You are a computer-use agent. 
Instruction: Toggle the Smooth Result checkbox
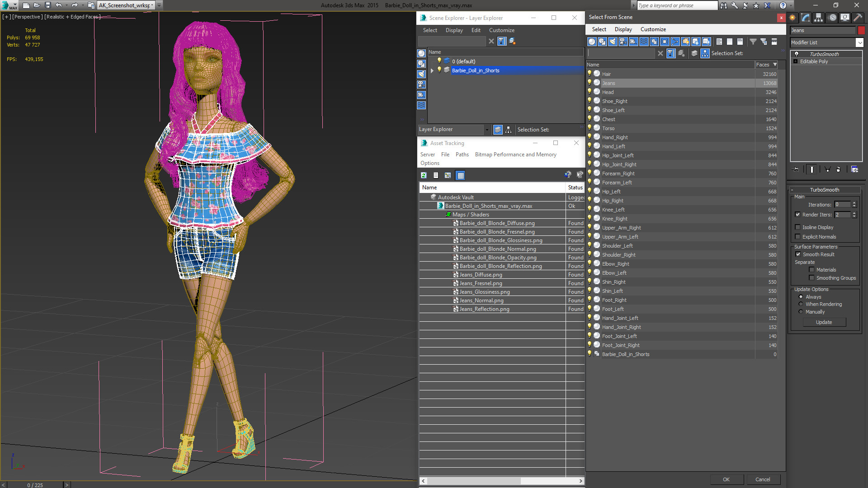798,254
